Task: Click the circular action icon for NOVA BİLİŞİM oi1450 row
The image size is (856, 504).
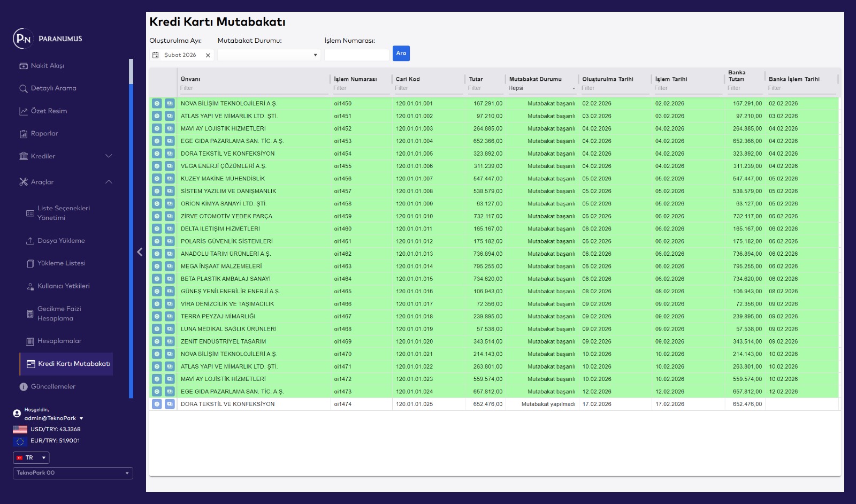Action: tap(157, 103)
